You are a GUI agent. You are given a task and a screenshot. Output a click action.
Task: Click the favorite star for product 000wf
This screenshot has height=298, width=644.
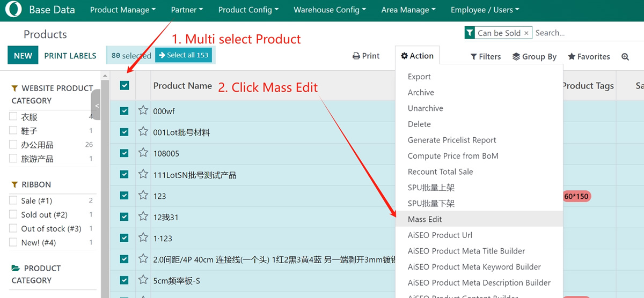[143, 110]
